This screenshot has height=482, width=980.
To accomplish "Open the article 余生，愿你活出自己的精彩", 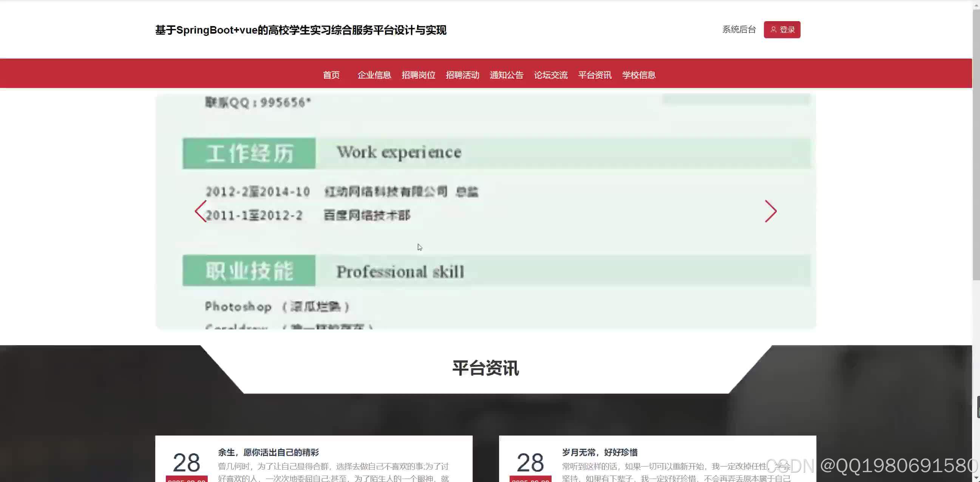I will [268, 452].
